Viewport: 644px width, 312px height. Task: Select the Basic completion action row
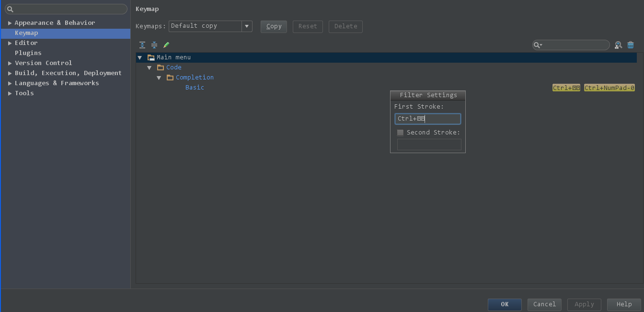pyautogui.click(x=386, y=88)
